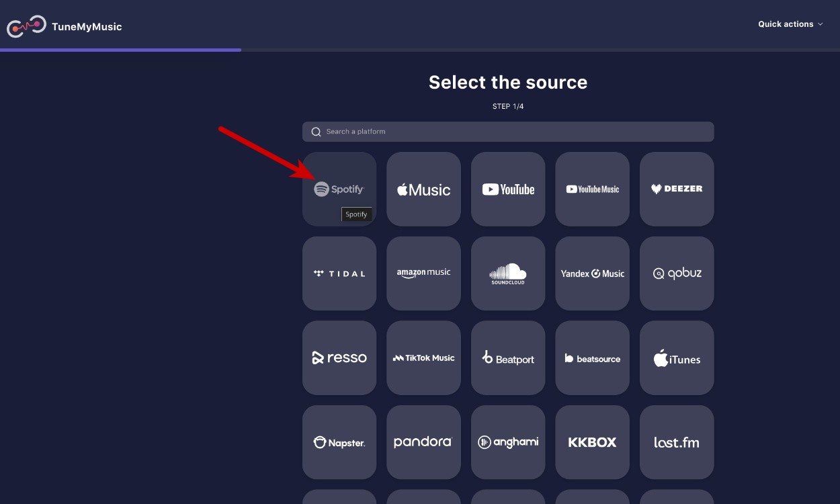
Task: Select iTunes as the source platform
Action: point(677,358)
